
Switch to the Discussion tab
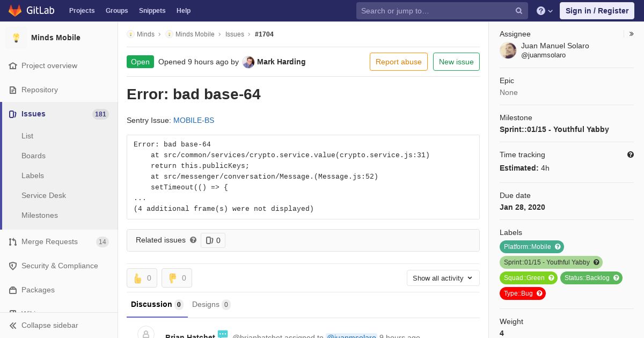[157, 304]
